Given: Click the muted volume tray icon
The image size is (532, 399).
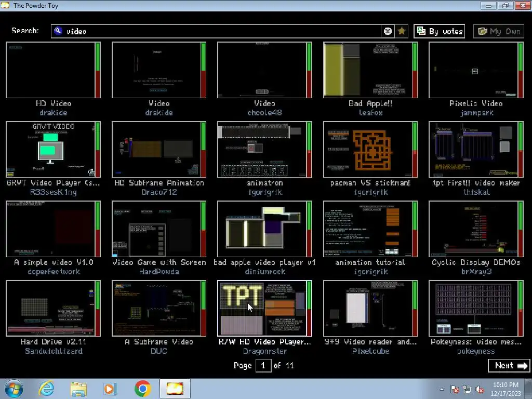Looking at the screenshot, I should pos(480,390).
